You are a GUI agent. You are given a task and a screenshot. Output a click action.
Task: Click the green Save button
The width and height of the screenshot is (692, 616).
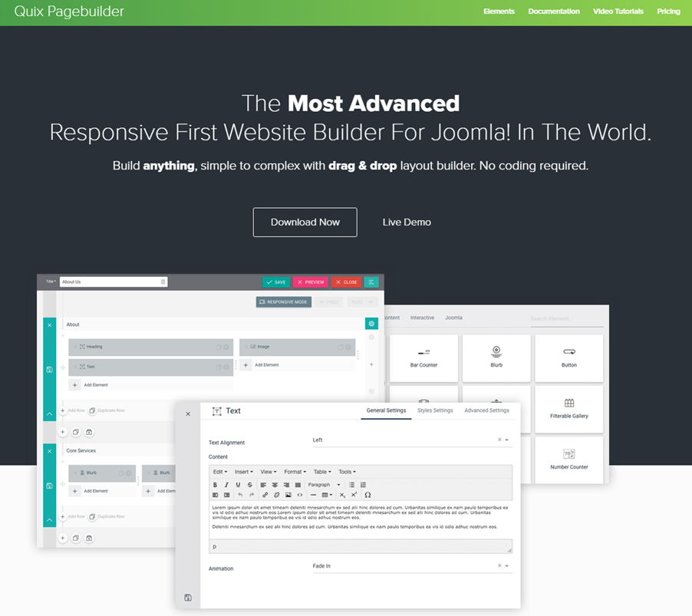pyautogui.click(x=276, y=282)
